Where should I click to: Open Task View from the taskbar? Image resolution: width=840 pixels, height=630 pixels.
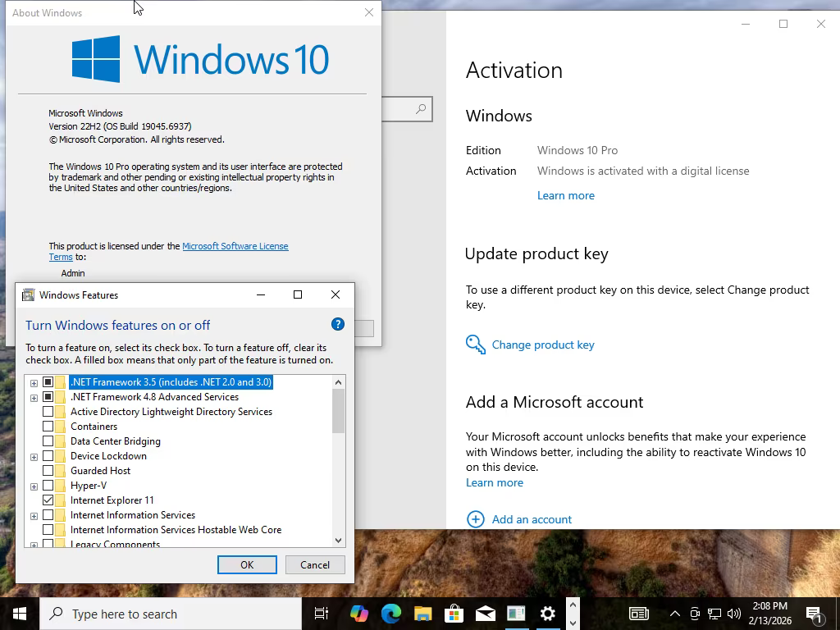click(x=322, y=614)
